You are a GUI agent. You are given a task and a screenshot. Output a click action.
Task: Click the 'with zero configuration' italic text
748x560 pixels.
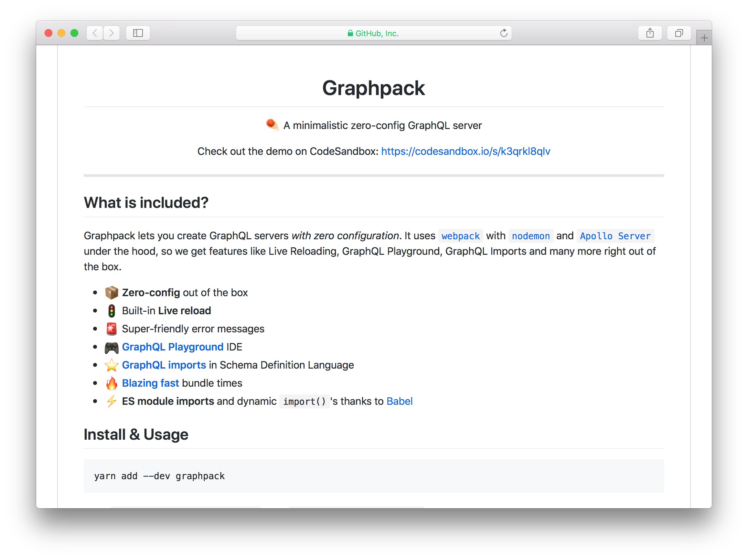pos(345,236)
